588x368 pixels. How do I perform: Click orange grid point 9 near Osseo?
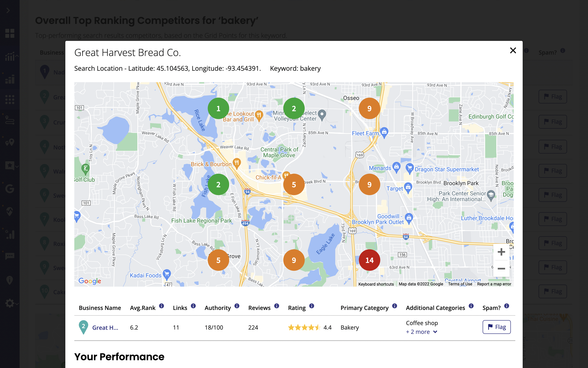(369, 109)
